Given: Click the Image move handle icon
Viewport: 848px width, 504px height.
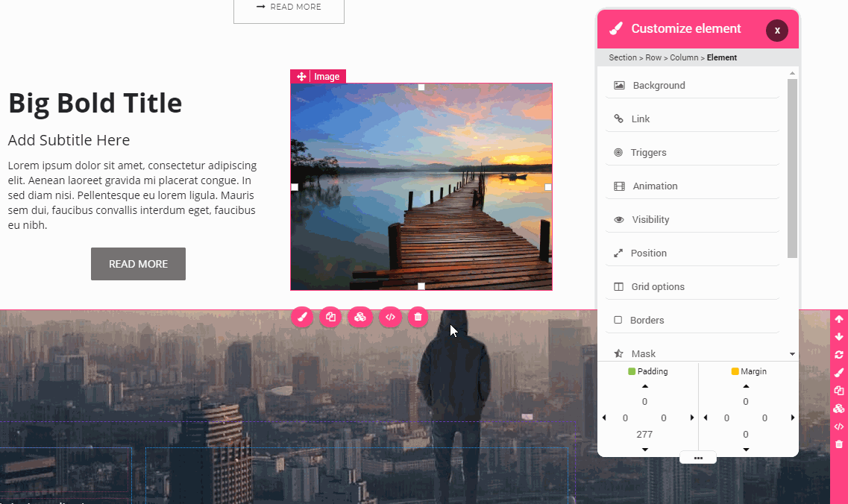Looking at the screenshot, I should pos(301,76).
